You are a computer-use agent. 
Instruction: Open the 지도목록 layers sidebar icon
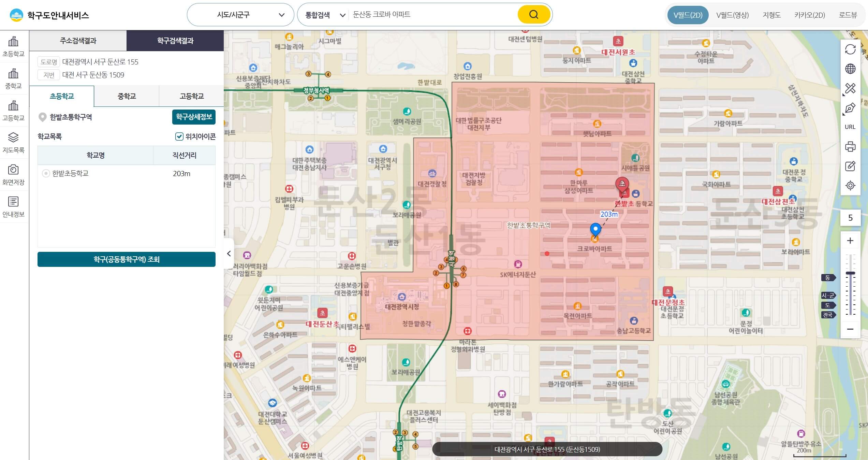coord(13,142)
